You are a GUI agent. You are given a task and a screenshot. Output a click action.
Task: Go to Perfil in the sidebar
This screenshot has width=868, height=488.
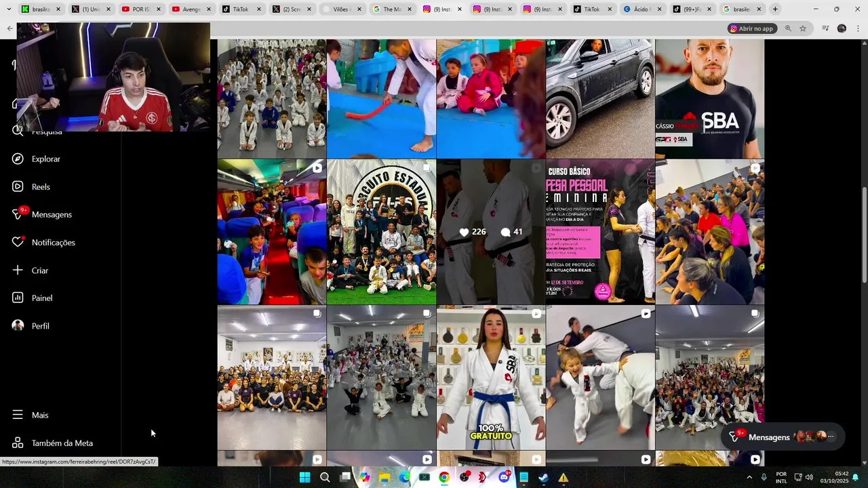tap(31, 325)
